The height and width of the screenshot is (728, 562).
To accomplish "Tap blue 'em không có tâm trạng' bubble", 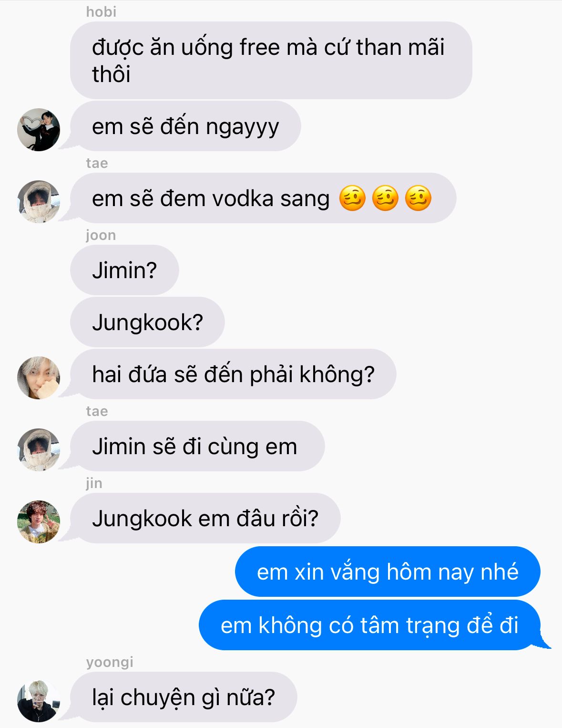I will click(369, 625).
